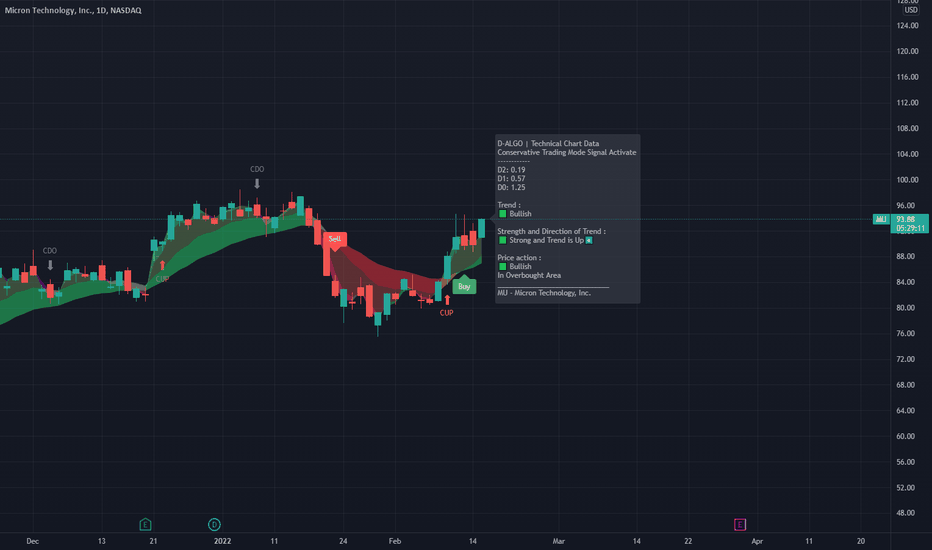Click the 100.00 price axis label
Screen dimensions: 932x550
pos(907,180)
